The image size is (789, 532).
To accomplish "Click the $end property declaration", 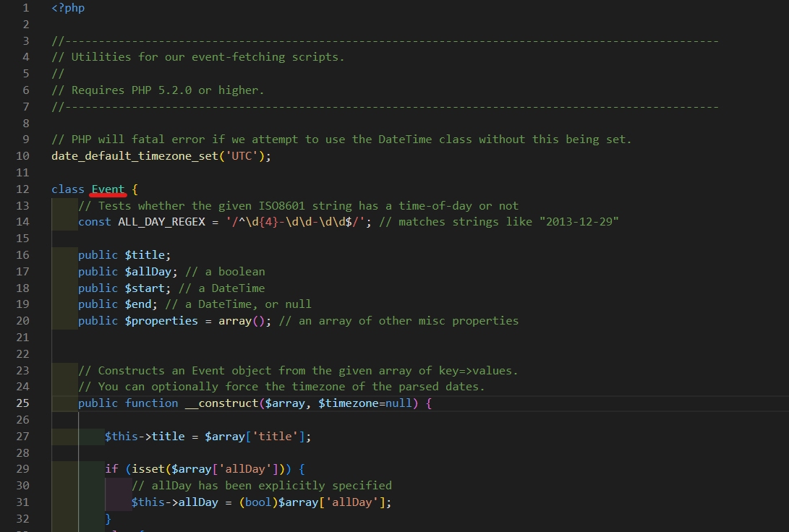I will tap(139, 304).
